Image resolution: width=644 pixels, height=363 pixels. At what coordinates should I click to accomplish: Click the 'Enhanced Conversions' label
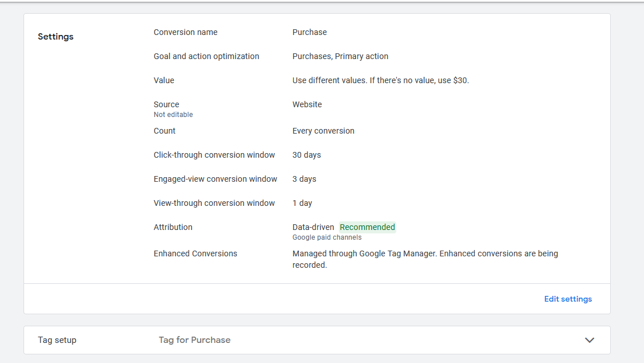coord(196,253)
